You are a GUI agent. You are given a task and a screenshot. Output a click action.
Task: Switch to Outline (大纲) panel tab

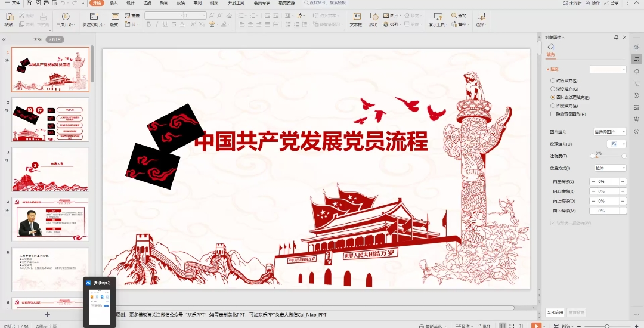(x=38, y=39)
